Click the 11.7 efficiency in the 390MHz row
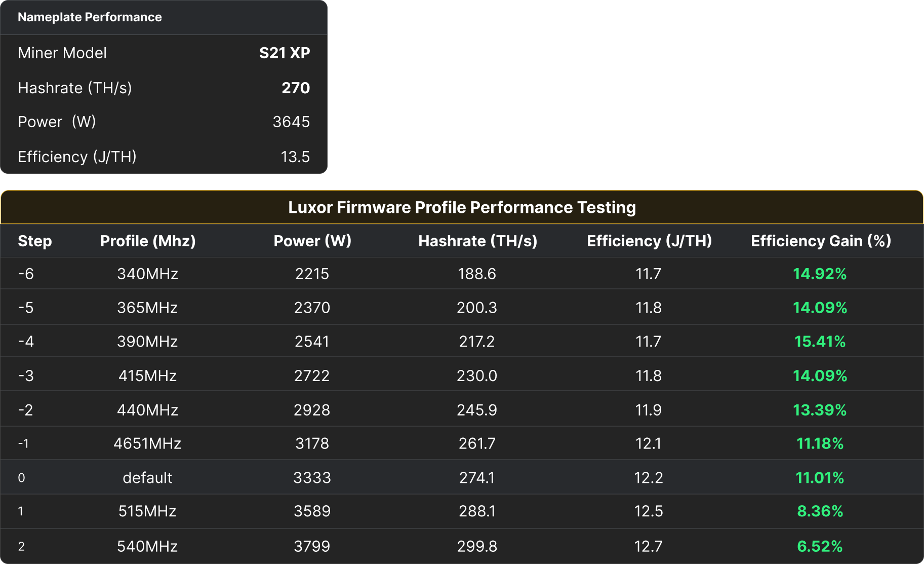 (x=649, y=342)
